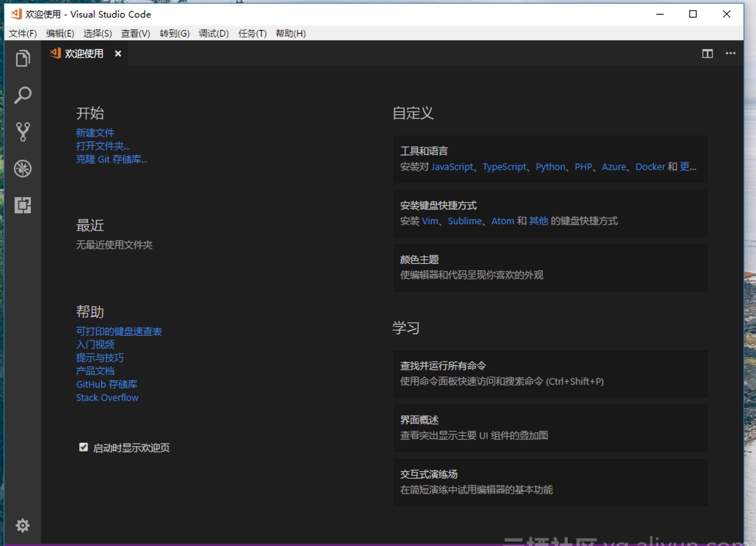Open the 可打印的键盘速查表 link
This screenshot has width=756, height=546.
click(x=119, y=331)
